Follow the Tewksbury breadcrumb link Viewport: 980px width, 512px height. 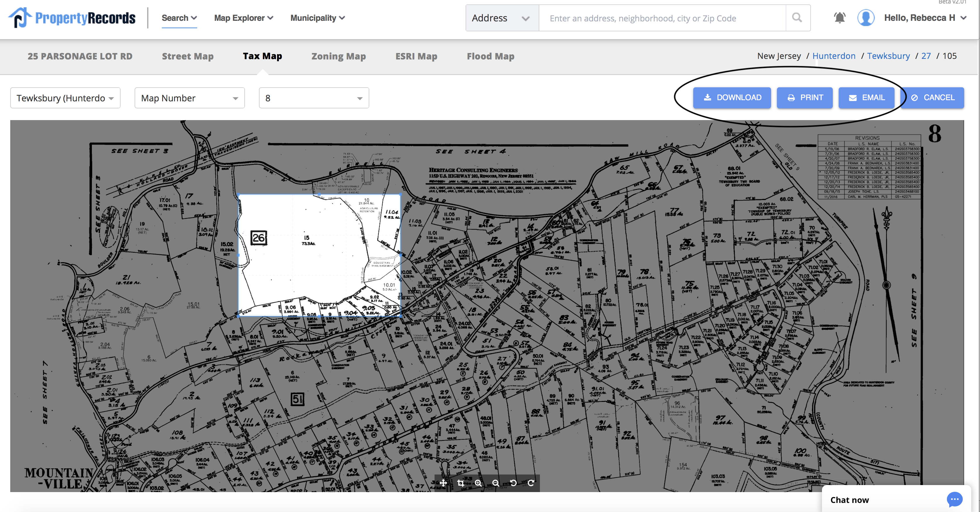pyautogui.click(x=888, y=56)
